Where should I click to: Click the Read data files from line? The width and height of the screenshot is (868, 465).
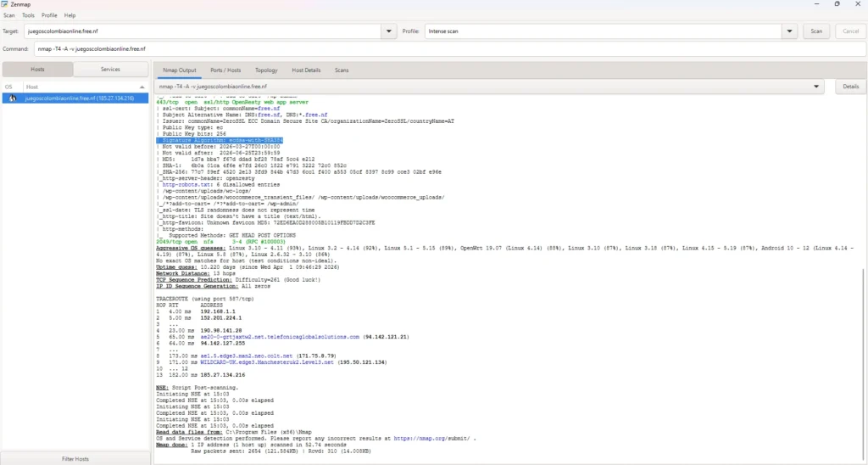tap(234, 432)
